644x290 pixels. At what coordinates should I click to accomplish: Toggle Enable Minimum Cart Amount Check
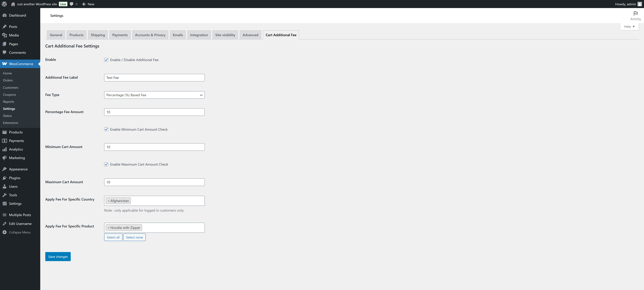tap(106, 129)
